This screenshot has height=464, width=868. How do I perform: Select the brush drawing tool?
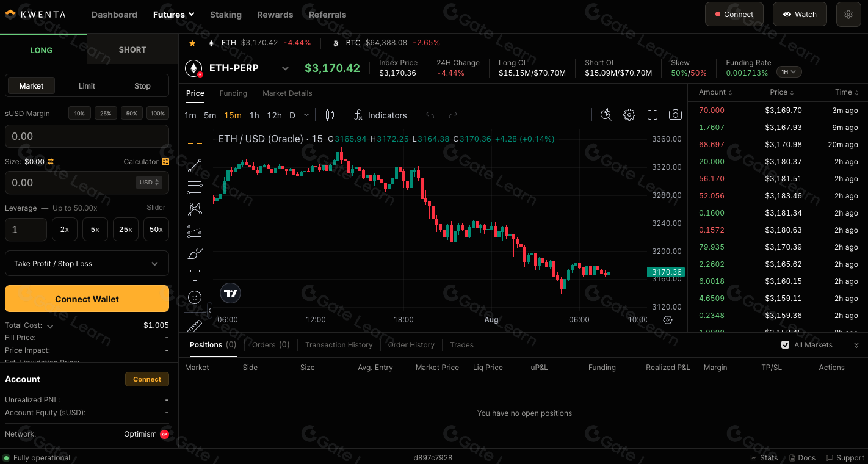[195, 253]
